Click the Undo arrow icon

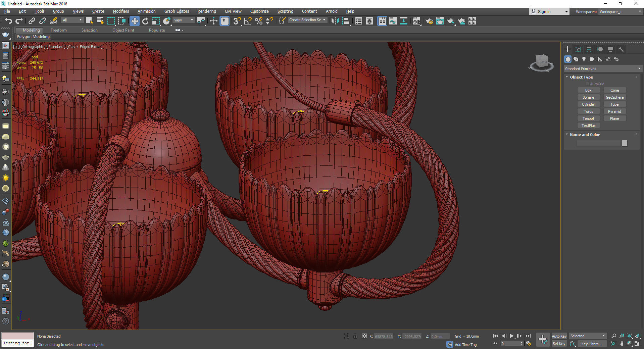[8, 21]
